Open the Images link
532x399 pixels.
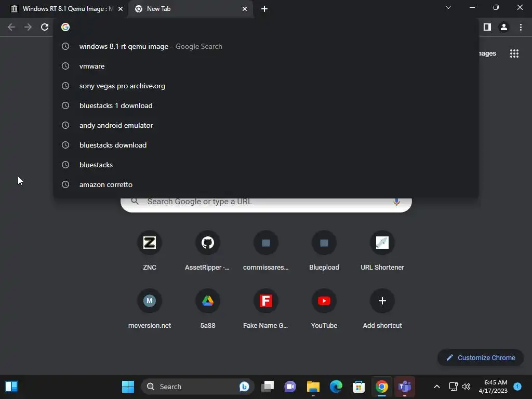click(x=487, y=54)
